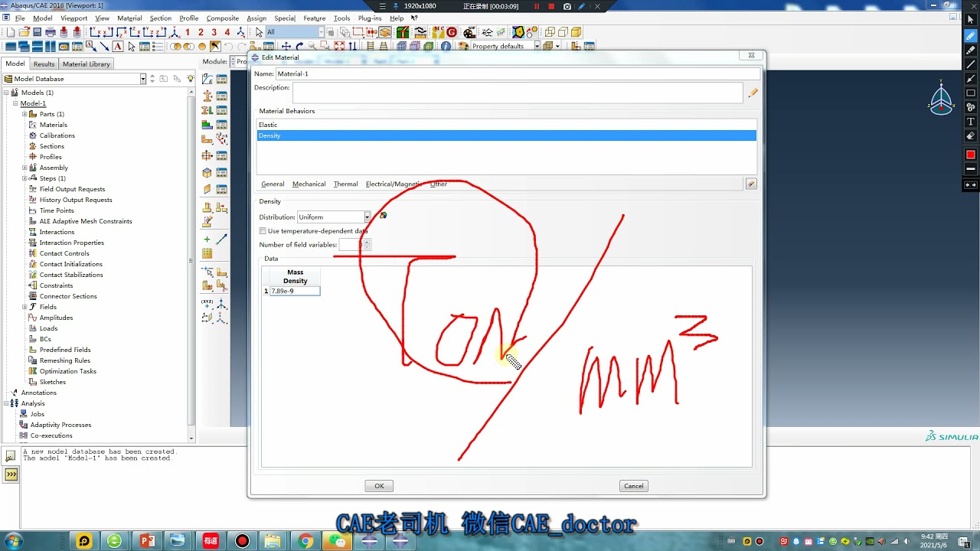Select the red color swatch in annotation toolbar
980x551 pixels.
click(971, 155)
